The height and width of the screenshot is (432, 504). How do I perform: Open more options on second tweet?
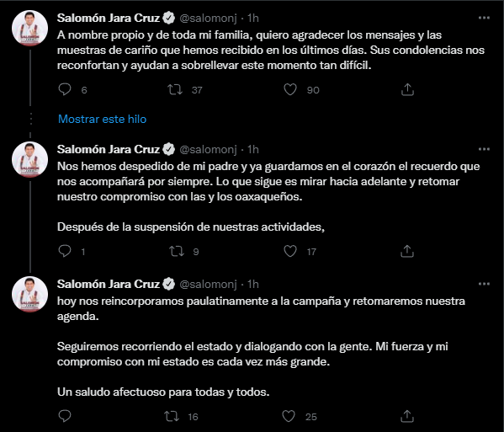tap(484, 149)
